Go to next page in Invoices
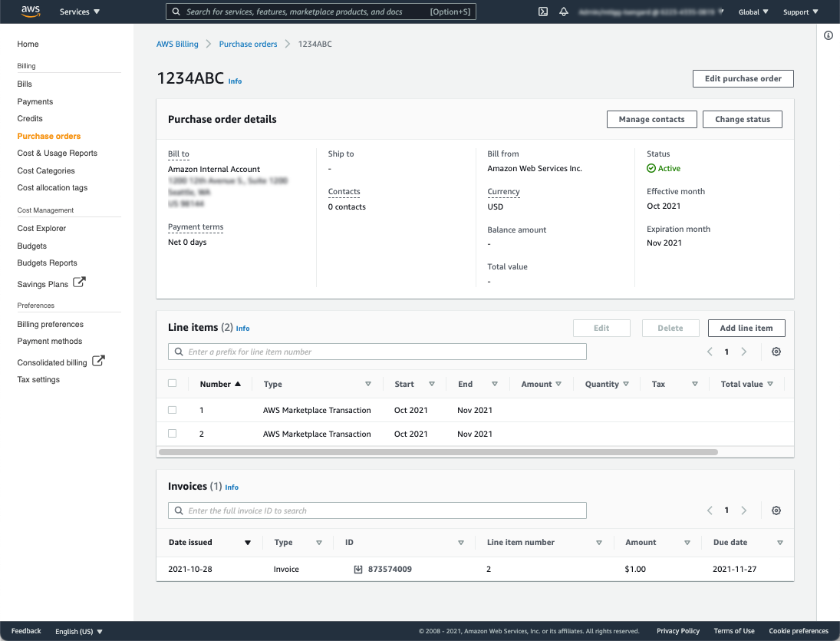 coord(743,510)
